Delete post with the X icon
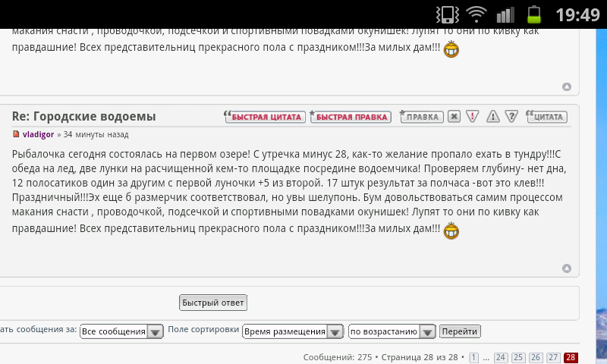This screenshot has height=364, width=607. [454, 116]
